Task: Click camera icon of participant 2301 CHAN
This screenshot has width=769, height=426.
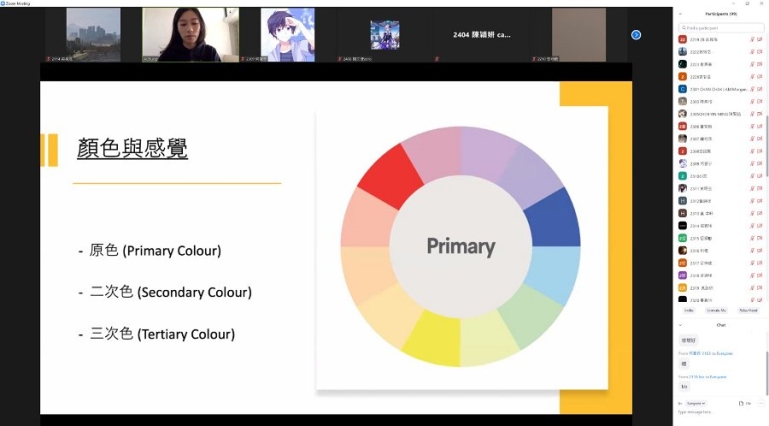Action: (x=760, y=89)
